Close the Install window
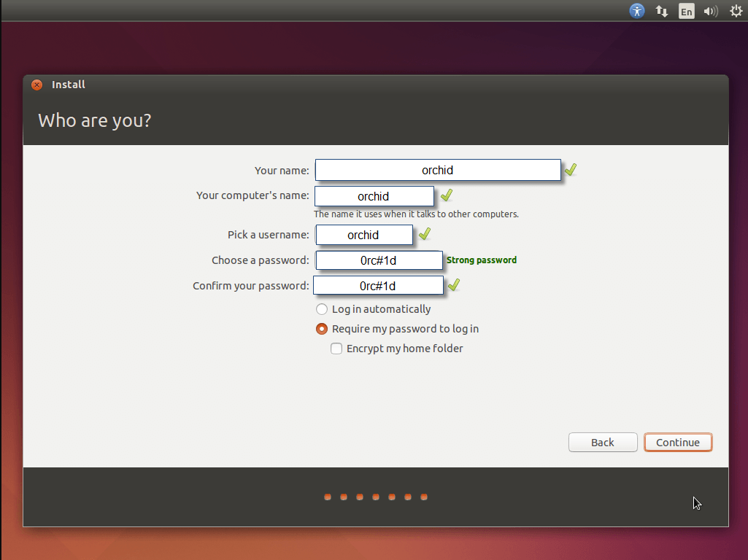Screen dimensions: 748x560 pyautogui.click(x=36, y=85)
